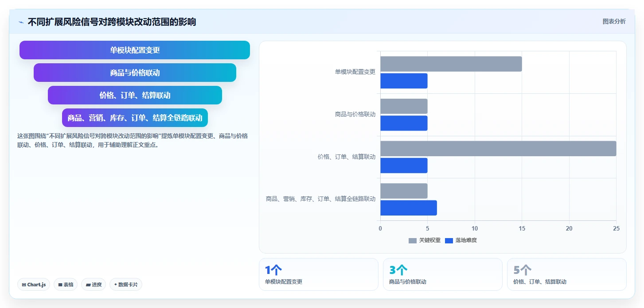Viewport: 644px width, 308px height.
Task: Click the Chart.js tag chip
Action: pyautogui.click(x=34, y=285)
